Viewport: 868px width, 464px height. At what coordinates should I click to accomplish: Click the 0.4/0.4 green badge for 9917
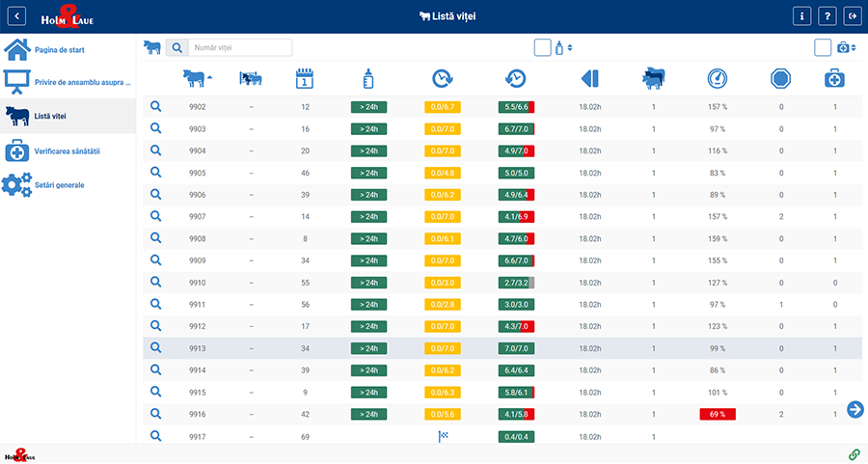point(516,437)
